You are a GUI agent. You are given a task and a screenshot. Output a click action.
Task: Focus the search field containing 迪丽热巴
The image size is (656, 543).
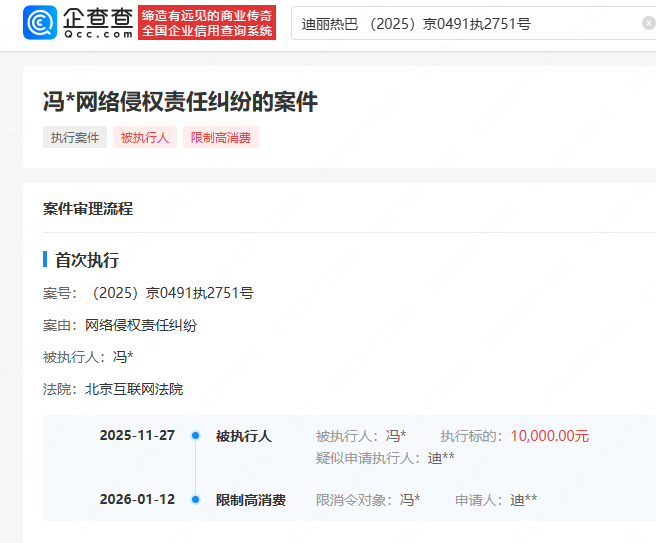pyautogui.click(x=460, y=23)
